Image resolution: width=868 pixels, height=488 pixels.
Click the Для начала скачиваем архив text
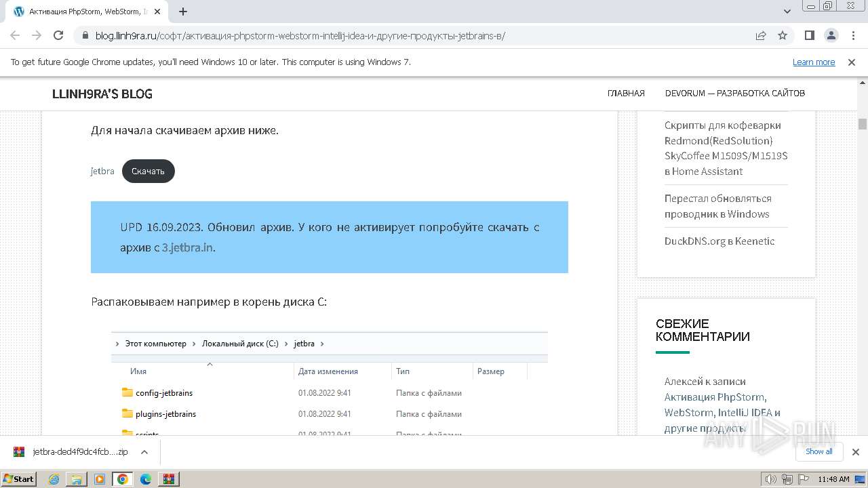pyautogui.click(x=184, y=130)
